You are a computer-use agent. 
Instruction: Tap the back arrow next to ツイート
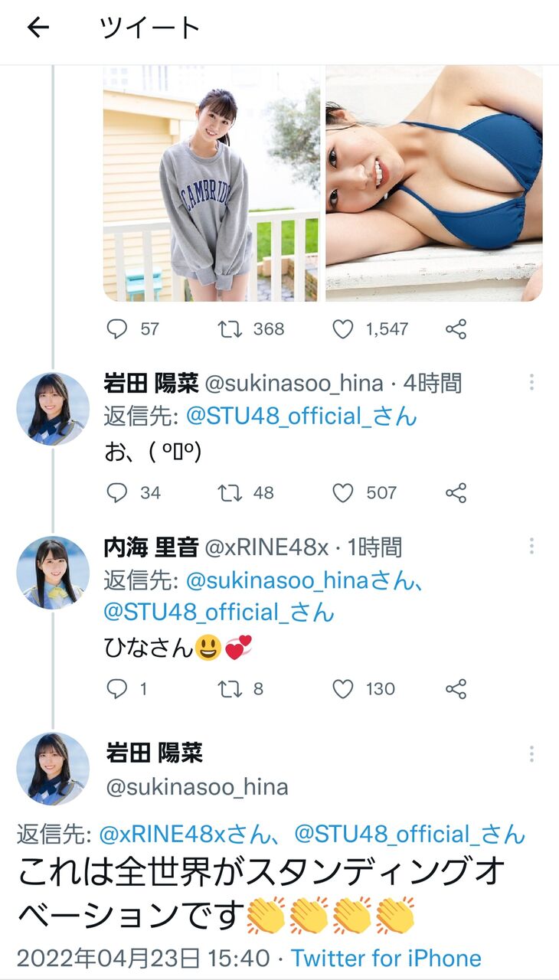pyautogui.click(x=38, y=28)
